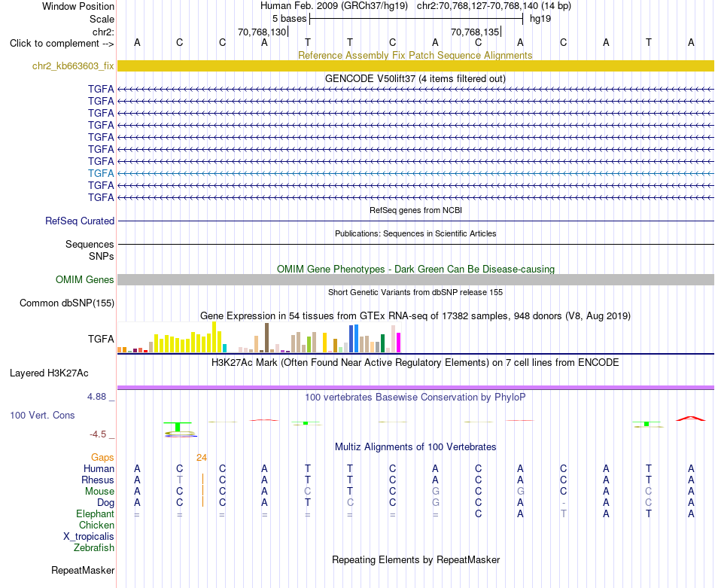The image size is (715, 588).
Task: Click the yellow fix patch alignment bar
Action: coord(415,66)
